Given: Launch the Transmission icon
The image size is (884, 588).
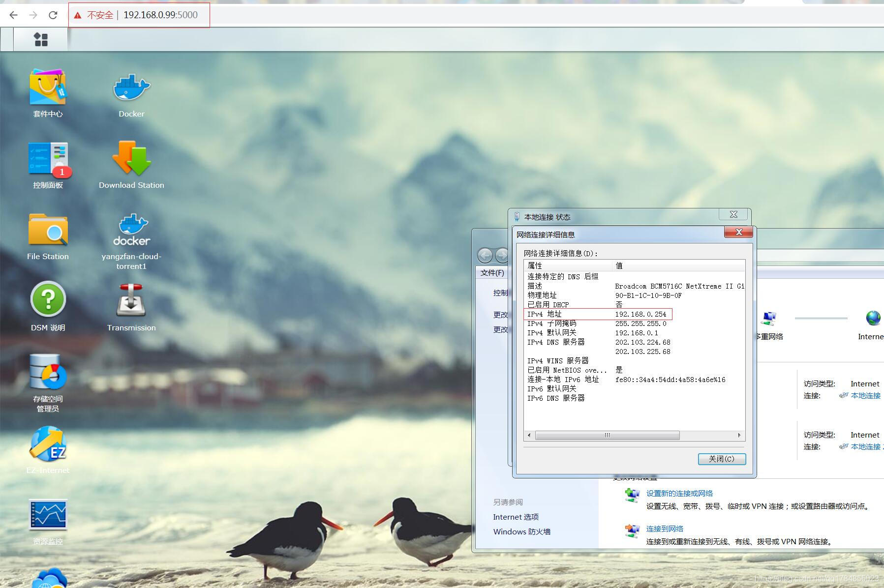Looking at the screenshot, I should 131,300.
